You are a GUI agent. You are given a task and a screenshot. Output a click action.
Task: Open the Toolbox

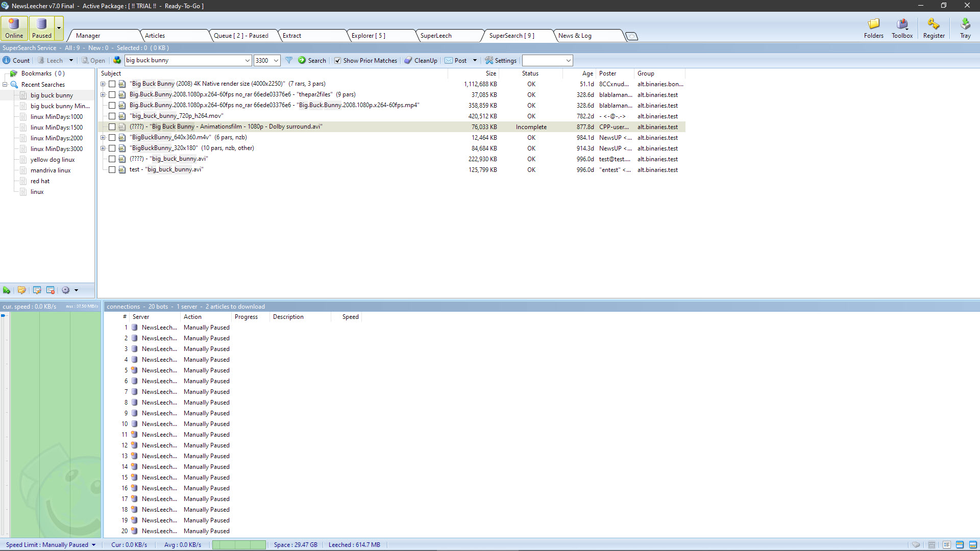tap(902, 28)
